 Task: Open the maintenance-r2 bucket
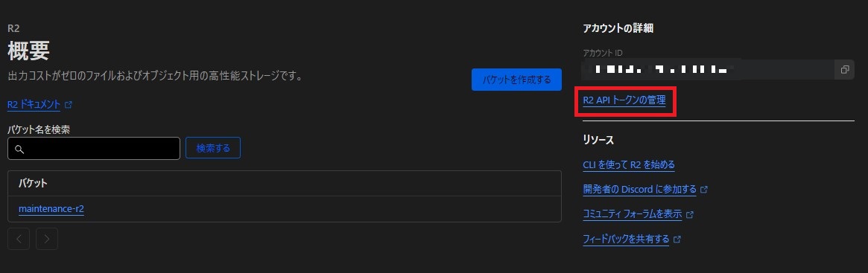point(51,209)
